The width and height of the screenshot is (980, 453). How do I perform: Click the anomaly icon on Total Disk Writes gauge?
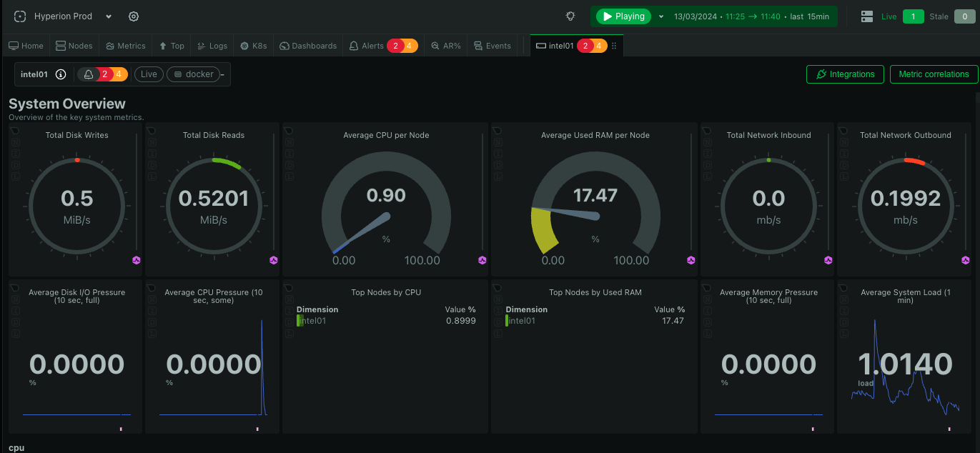click(136, 261)
